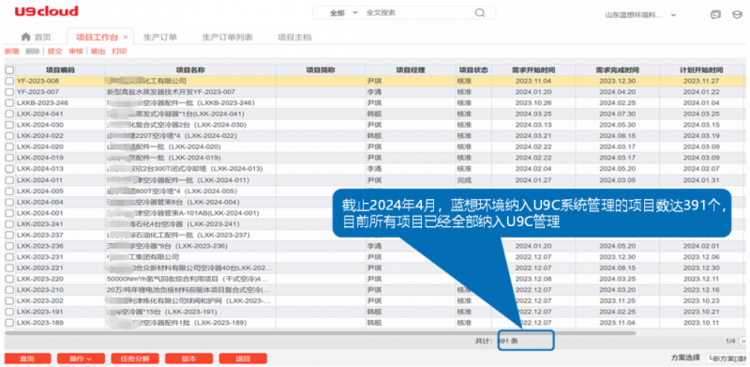The width and height of the screenshot is (750, 367).
Task: Click the red 查询 button
Action: 27,358
